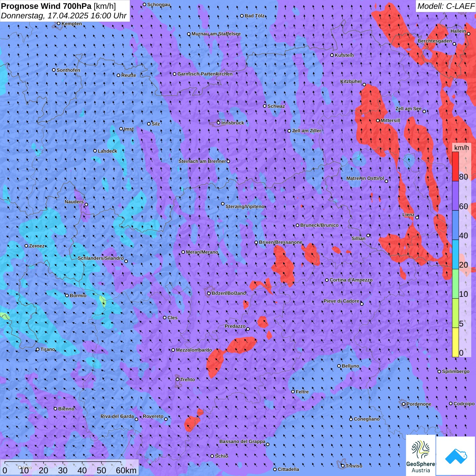Click the Nauders city label
This screenshot has width=476, height=476.
point(74,202)
